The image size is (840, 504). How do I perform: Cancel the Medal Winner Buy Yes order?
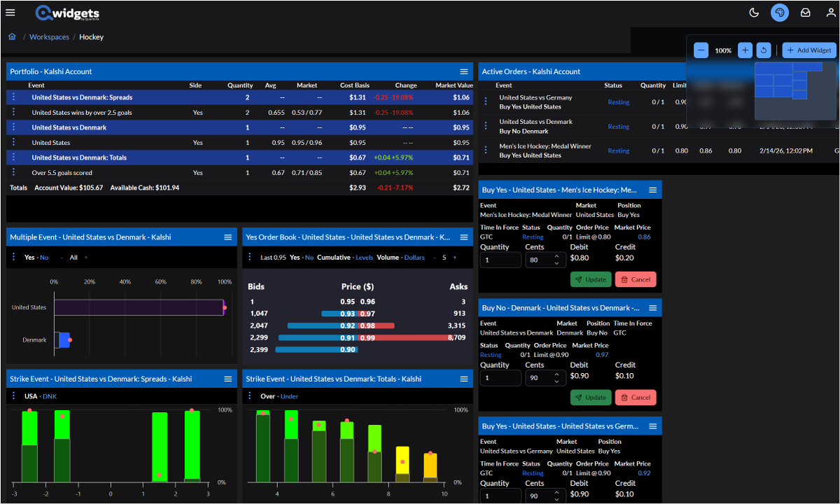[x=636, y=279]
